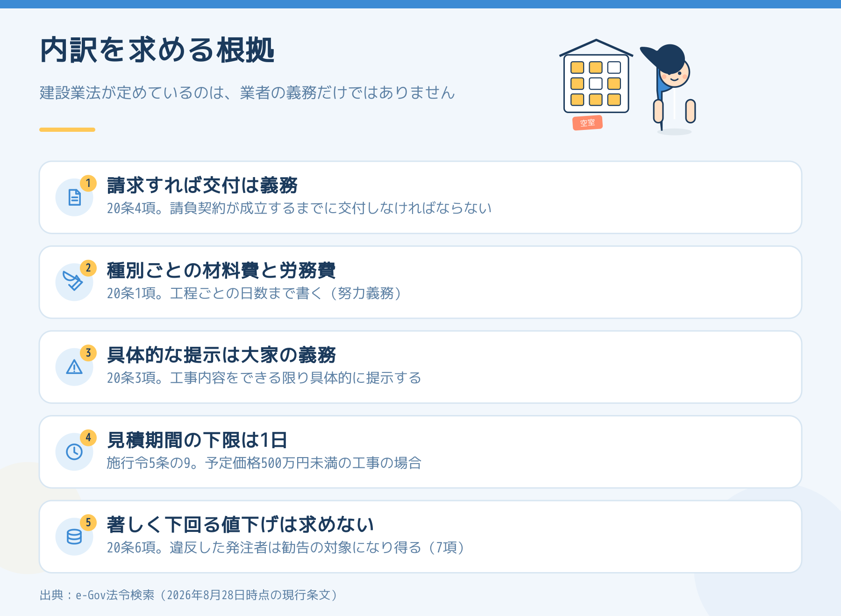Click the subtitle starting 建設業法が定めているのは
The height and width of the screenshot is (616, 841).
(x=247, y=93)
